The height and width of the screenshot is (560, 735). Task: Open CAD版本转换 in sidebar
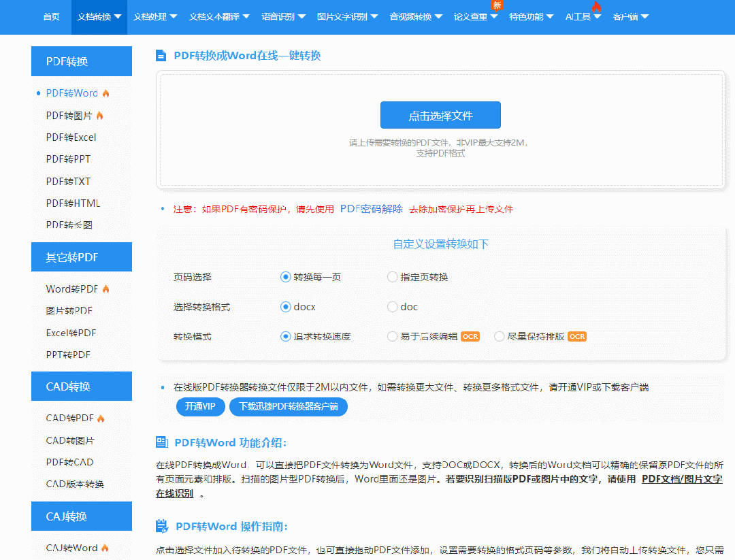coord(75,484)
